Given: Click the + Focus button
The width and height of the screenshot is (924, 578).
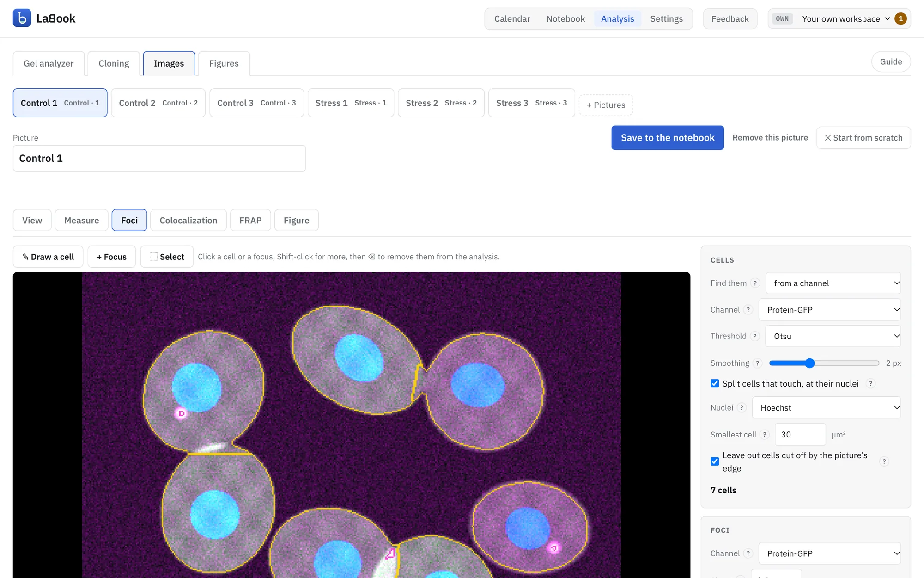Looking at the screenshot, I should (x=112, y=257).
